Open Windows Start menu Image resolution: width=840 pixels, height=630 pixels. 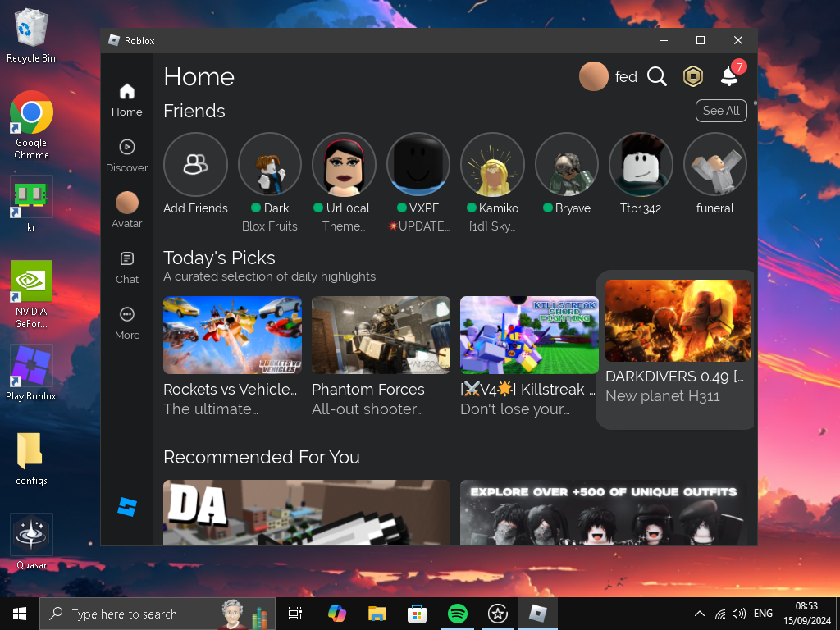[20, 614]
